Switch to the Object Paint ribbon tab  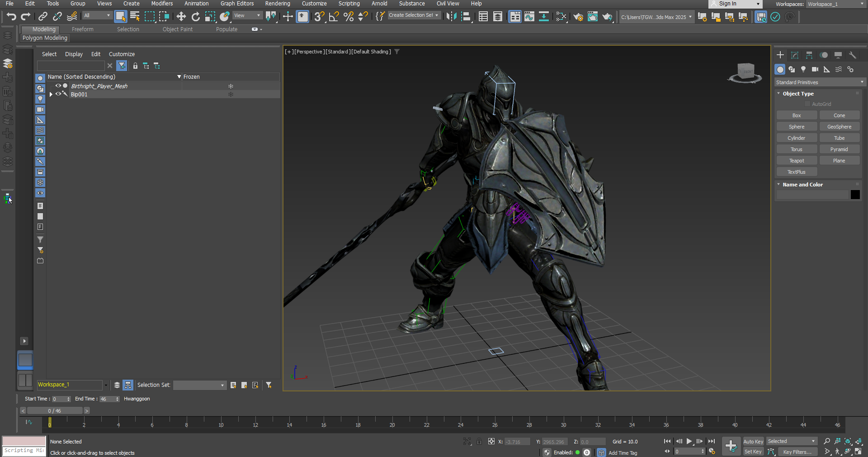178,29
